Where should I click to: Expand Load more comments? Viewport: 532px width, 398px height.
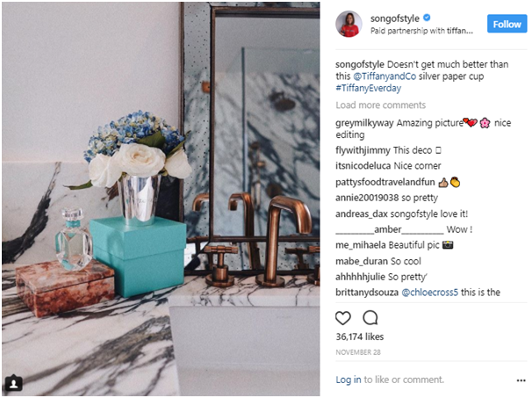(x=381, y=105)
